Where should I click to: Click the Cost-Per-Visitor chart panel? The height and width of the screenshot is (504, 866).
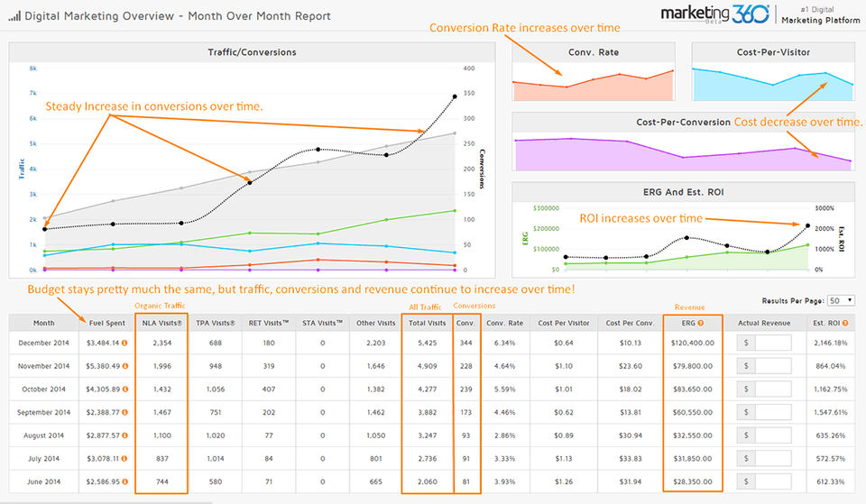pos(773,72)
